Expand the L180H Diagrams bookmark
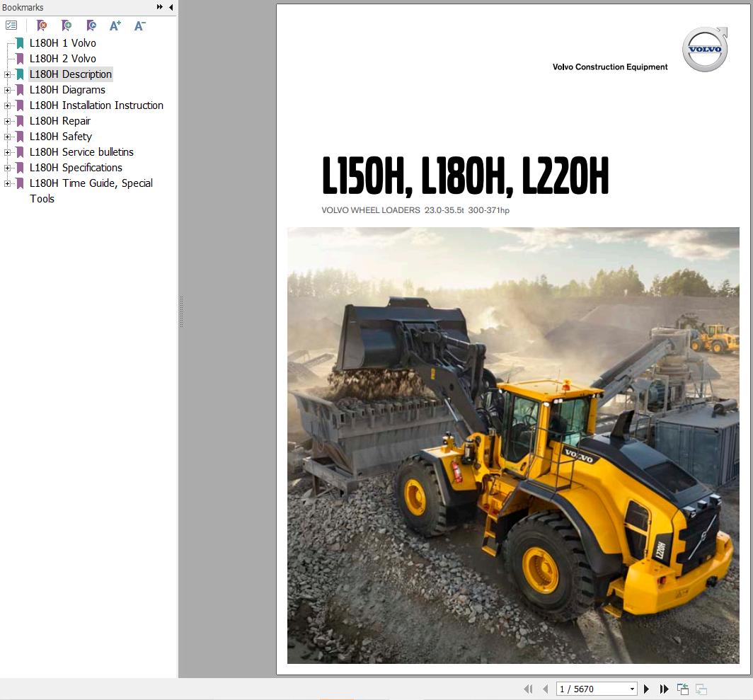Viewport: 753px width, 700px height. [7, 90]
